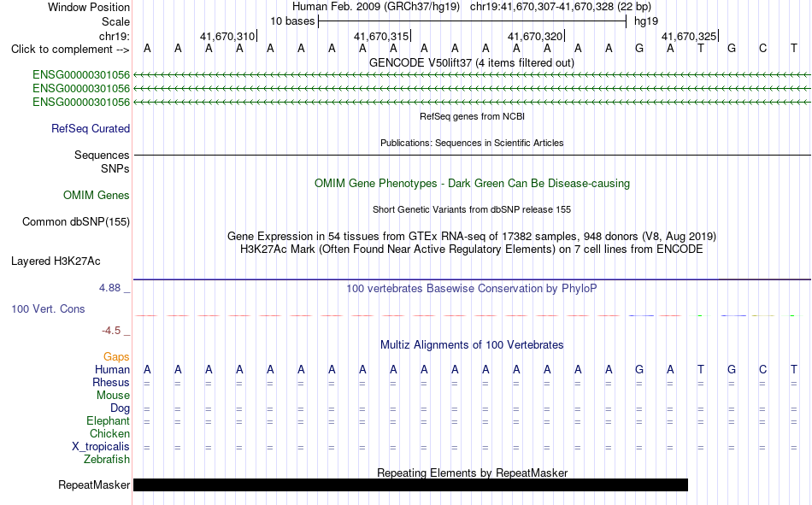
Task: Click the SNPs track label
Action: 115,168
